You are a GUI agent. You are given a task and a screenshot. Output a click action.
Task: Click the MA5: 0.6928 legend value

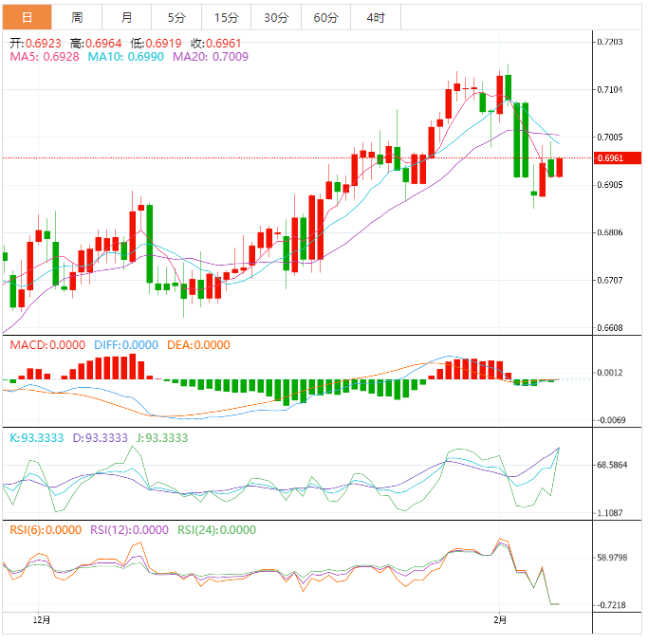[x=45, y=57]
